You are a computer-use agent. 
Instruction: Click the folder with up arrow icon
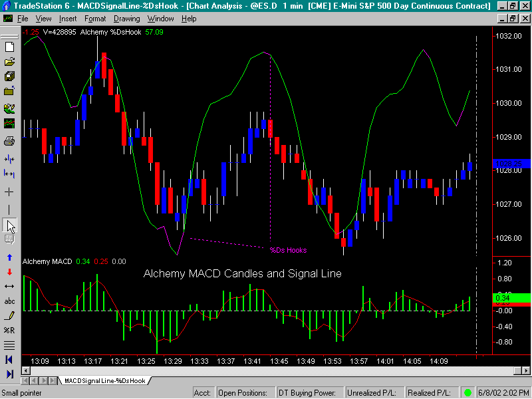[9, 91]
